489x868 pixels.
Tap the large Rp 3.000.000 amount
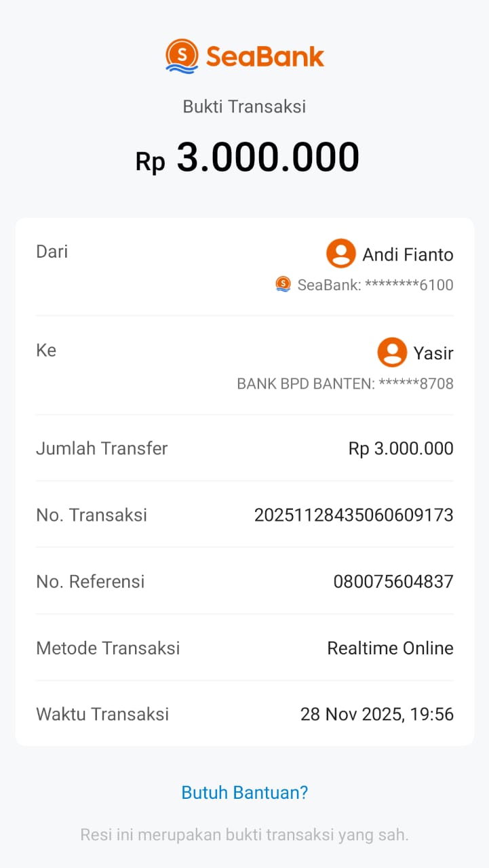pos(248,158)
